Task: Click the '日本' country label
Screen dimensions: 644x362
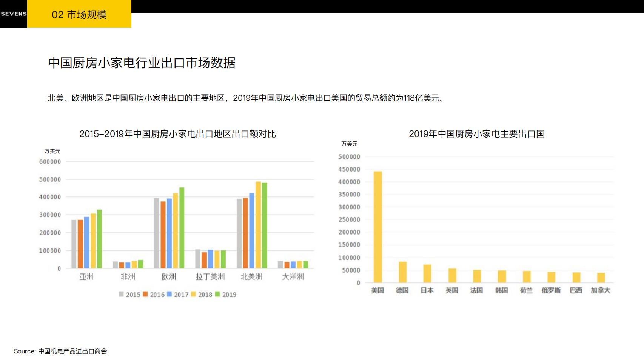Action: 427,290
